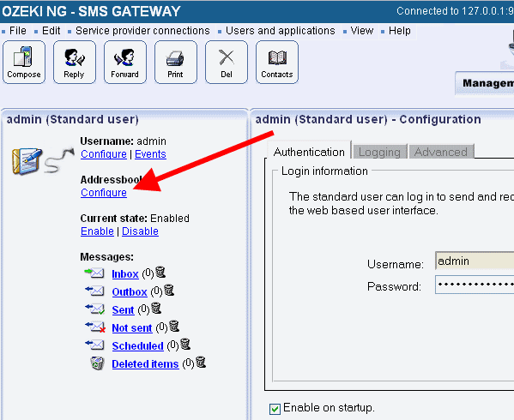The image size is (514, 420).
Task: Click the Not sent envelope icon
Action: pos(95,327)
